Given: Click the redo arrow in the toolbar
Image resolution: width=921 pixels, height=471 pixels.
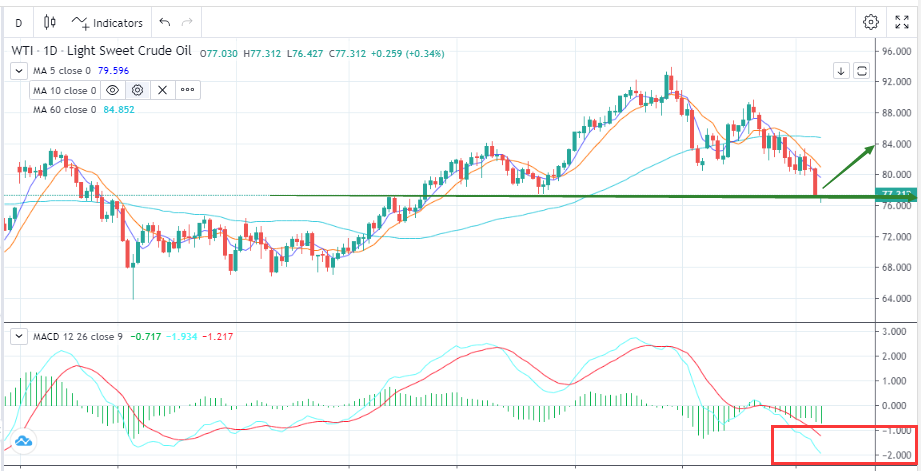Looking at the screenshot, I should click(188, 22).
